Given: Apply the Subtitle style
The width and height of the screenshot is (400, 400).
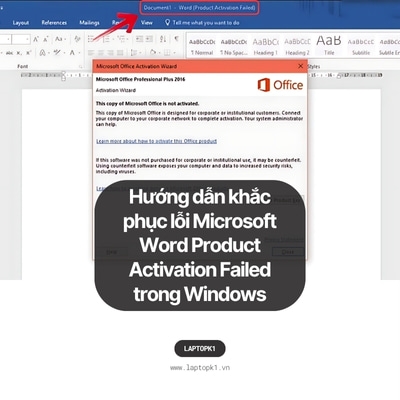Looking at the screenshot, I should (x=361, y=47).
